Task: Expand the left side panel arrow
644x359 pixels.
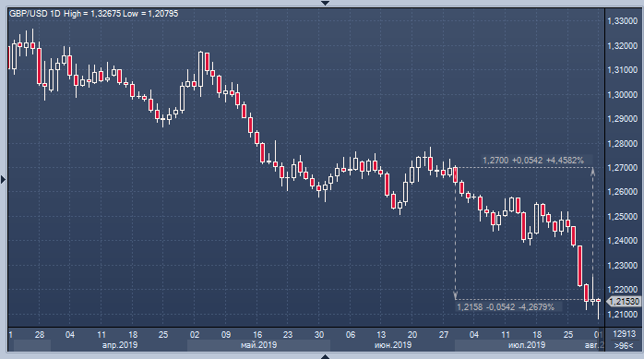Action: [x=4, y=179]
